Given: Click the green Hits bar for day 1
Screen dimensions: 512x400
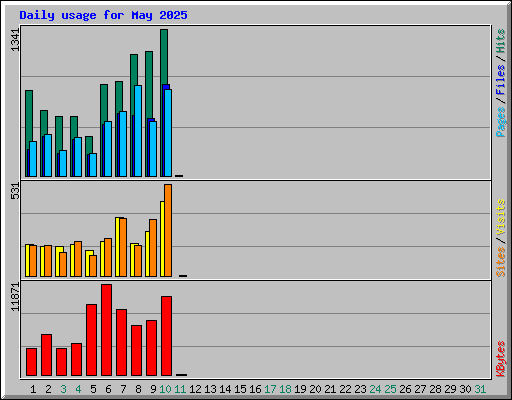Looking at the screenshot, I should click(x=29, y=115).
